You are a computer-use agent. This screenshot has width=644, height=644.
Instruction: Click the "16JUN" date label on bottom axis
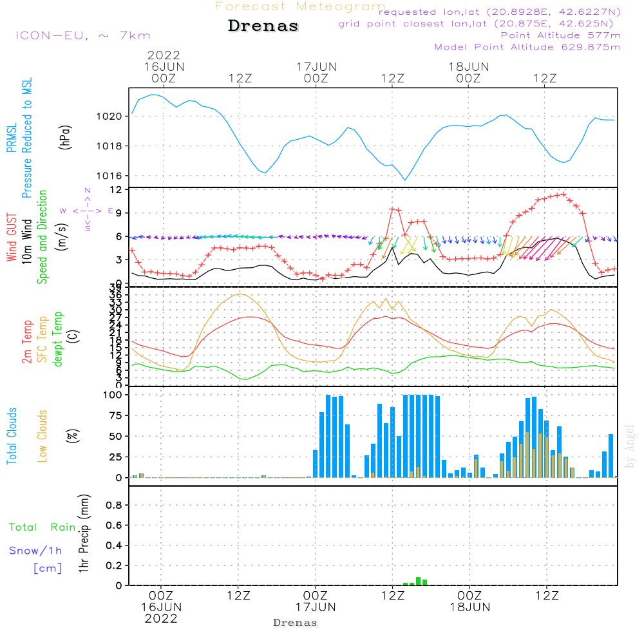162,607
